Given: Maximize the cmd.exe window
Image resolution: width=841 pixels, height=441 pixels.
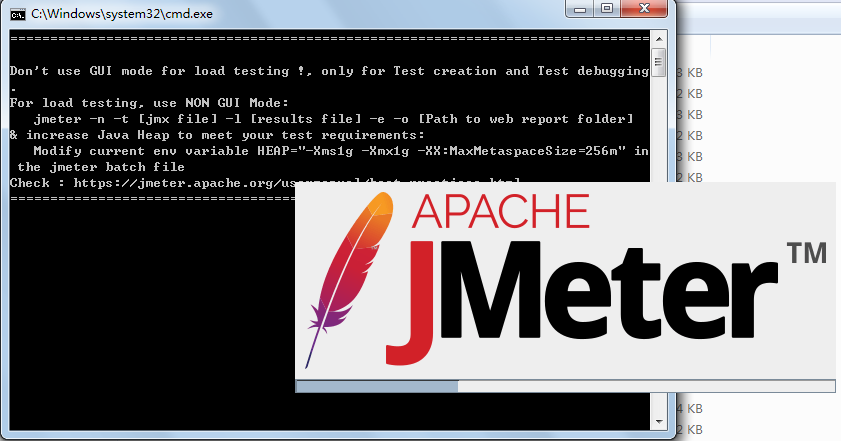Looking at the screenshot, I should tap(607, 9).
